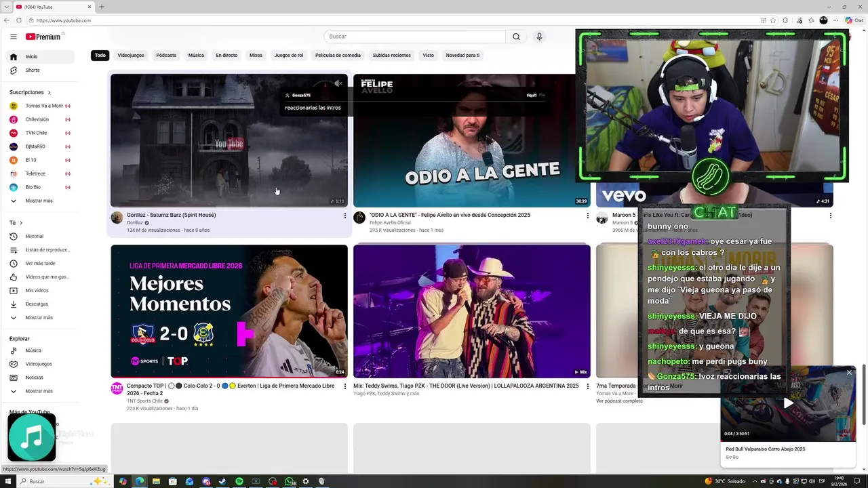
Task: Click the Gorillaz channel avatar
Action: point(117,218)
